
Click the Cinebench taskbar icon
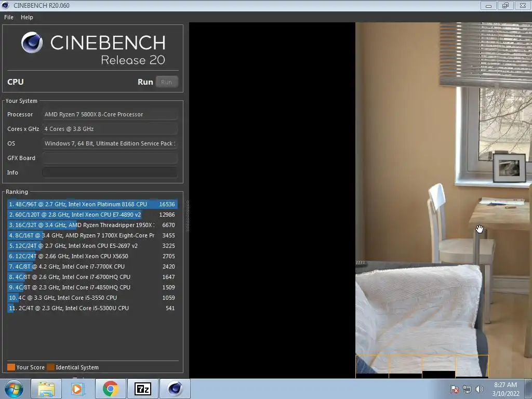click(x=175, y=389)
